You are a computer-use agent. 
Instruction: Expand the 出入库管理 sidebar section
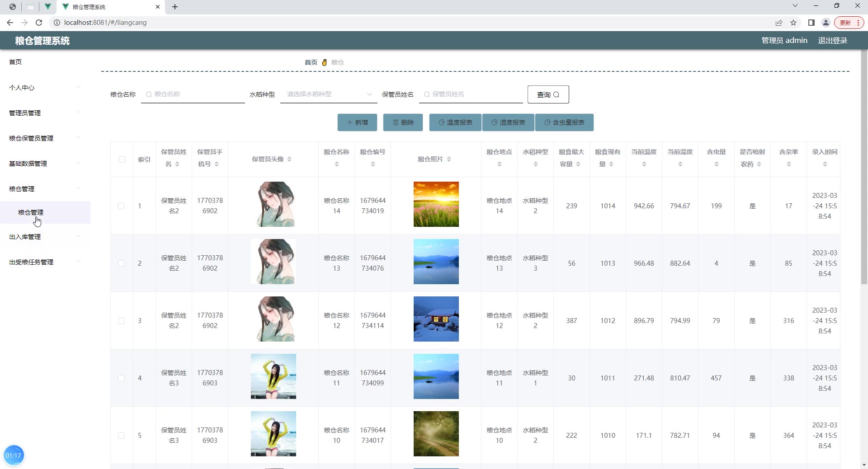45,237
